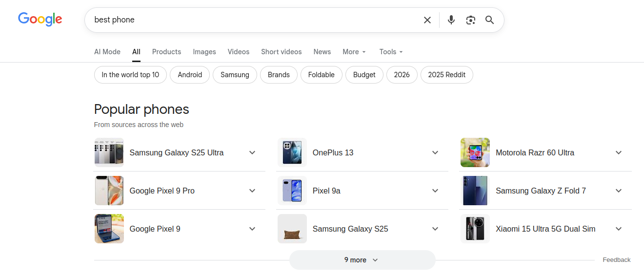644x280 pixels.
Task: Filter by the Foldable chip
Action: tap(321, 75)
